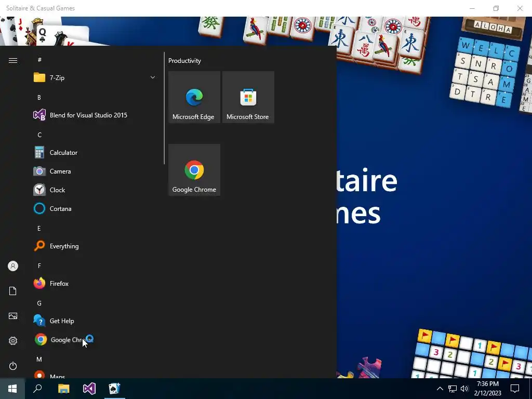Open the Camera app icon

pyautogui.click(x=39, y=171)
